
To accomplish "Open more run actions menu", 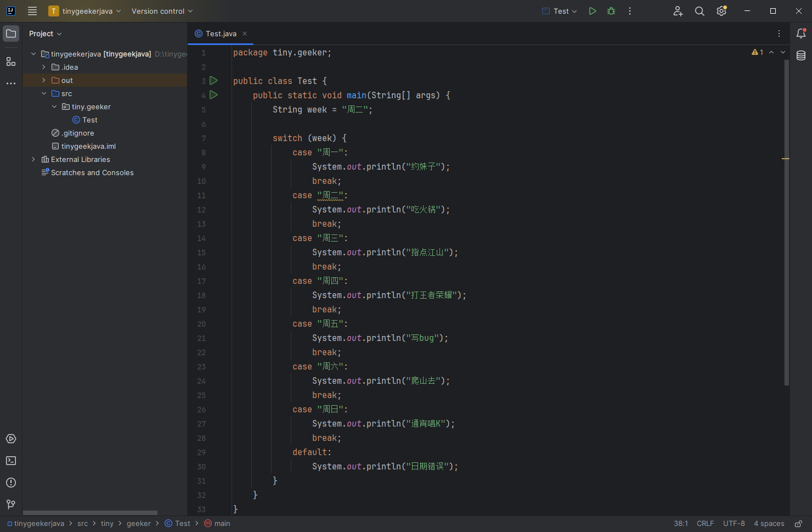I will (630, 11).
